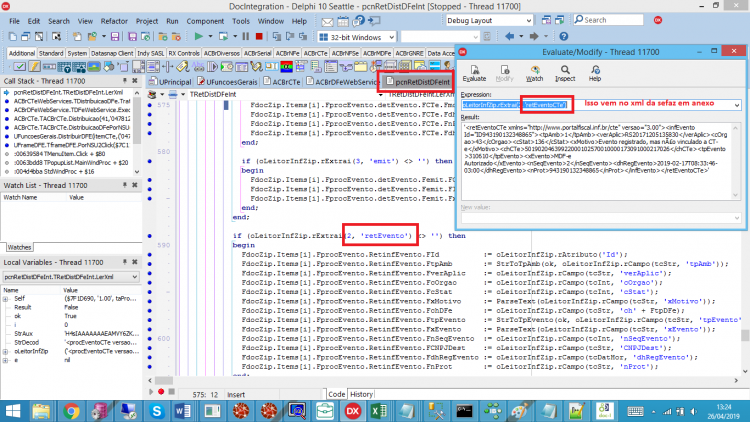
Task: Click the green Run button in toolbar
Action: (x=199, y=36)
